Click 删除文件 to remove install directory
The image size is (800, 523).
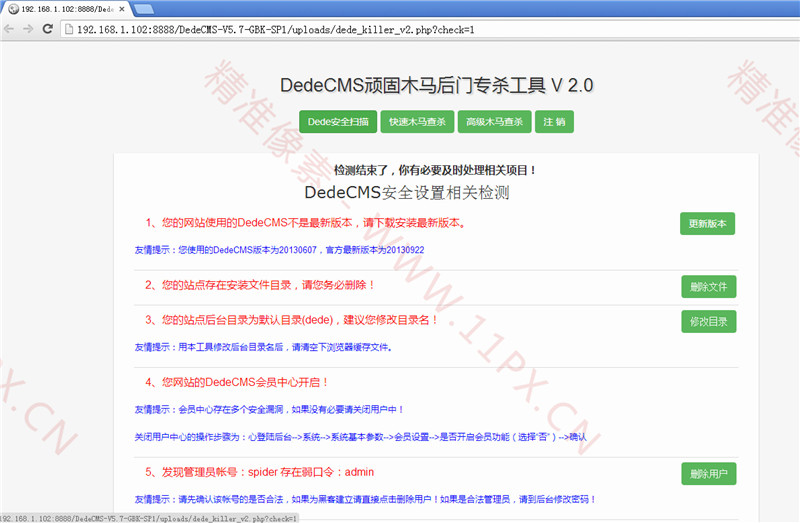point(708,287)
